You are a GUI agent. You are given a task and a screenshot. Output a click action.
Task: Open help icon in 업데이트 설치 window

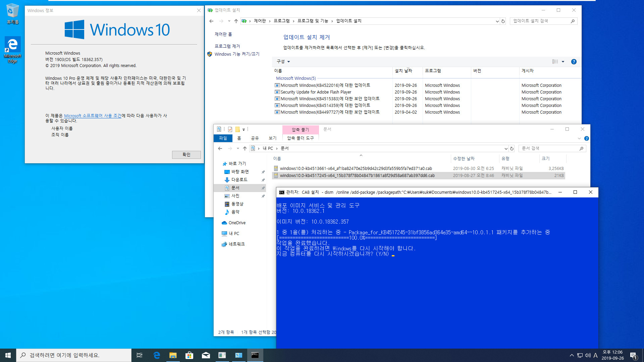tap(574, 62)
